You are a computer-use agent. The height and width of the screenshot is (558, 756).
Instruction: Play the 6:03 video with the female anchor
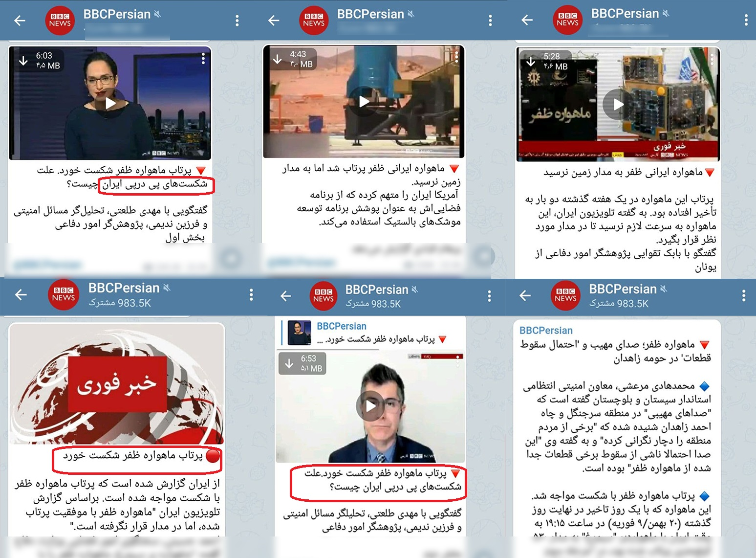pos(110,103)
